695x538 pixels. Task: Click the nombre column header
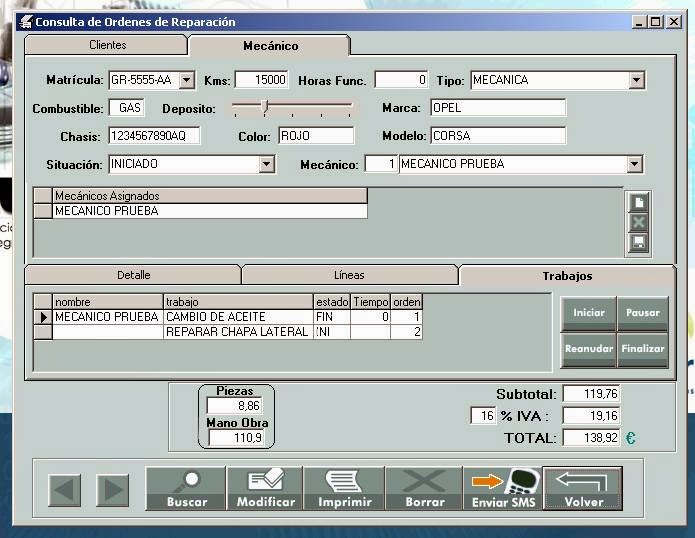108,302
